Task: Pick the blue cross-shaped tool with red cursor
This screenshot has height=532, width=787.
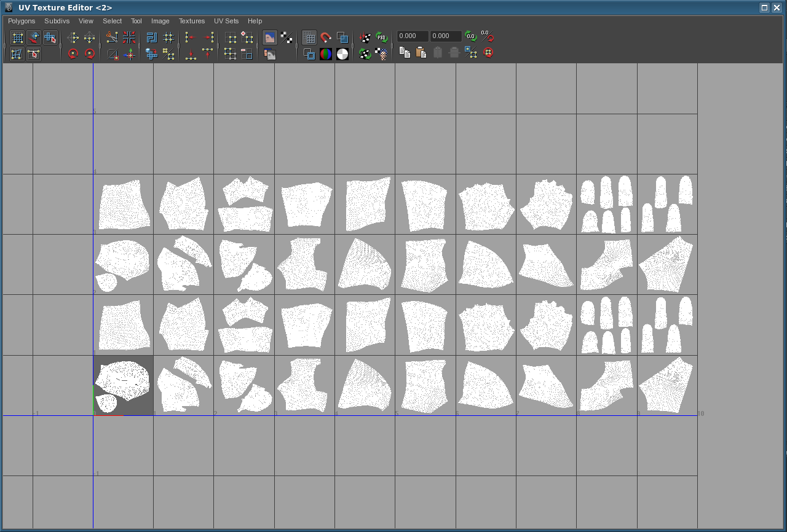Action: 50,37
